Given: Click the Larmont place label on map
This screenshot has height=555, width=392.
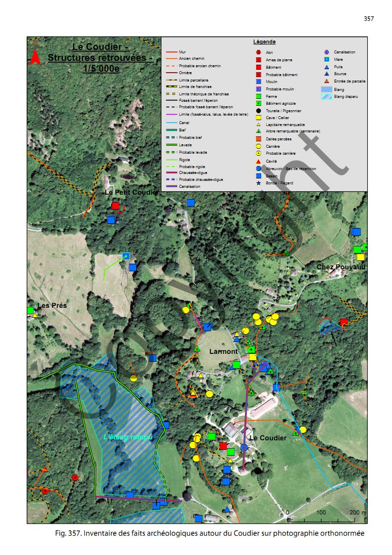Looking at the screenshot, I should (x=223, y=352).
